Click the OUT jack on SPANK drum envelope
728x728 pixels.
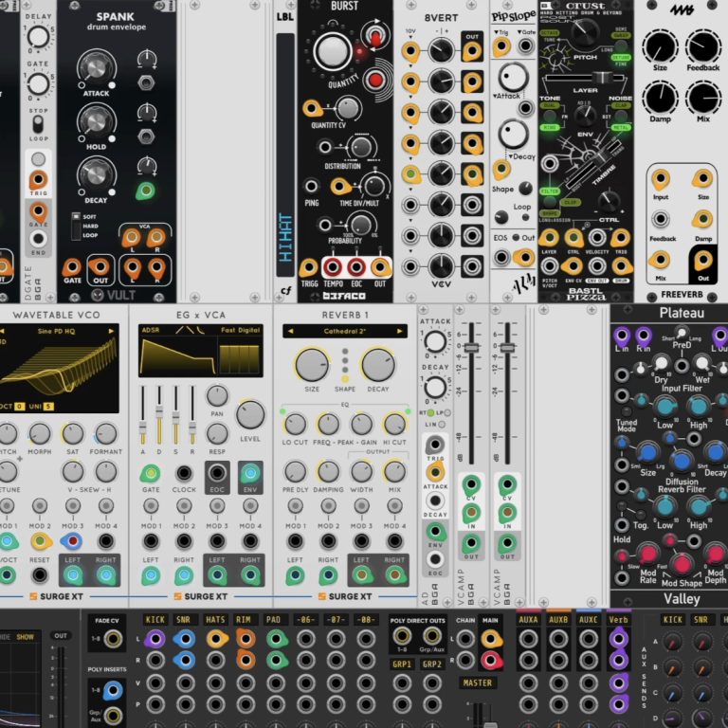pos(100,266)
